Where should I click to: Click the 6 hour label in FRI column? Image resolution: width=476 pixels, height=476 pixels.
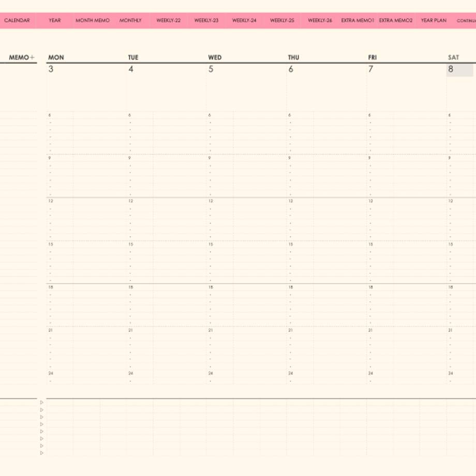click(369, 115)
